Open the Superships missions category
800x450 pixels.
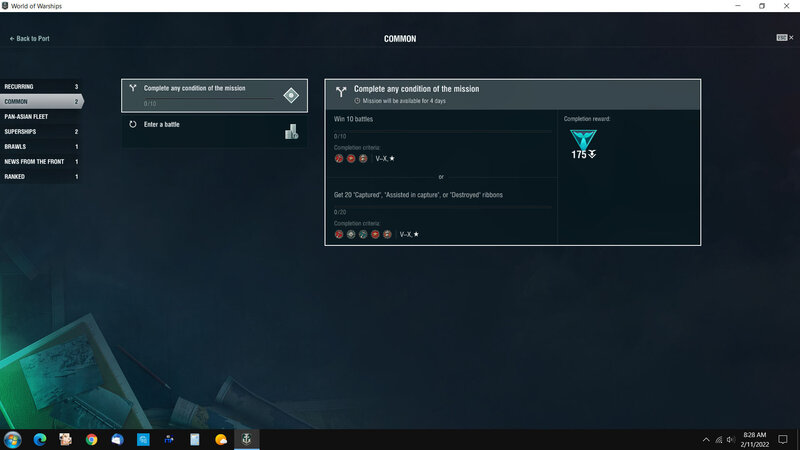click(40, 131)
